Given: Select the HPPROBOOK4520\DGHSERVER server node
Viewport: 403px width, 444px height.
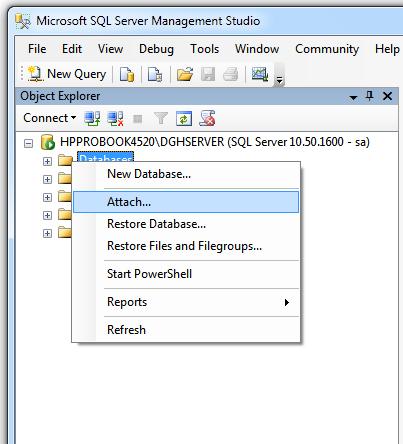Looking at the screenshot, I should pyautogui.click(x=215, y=142).
